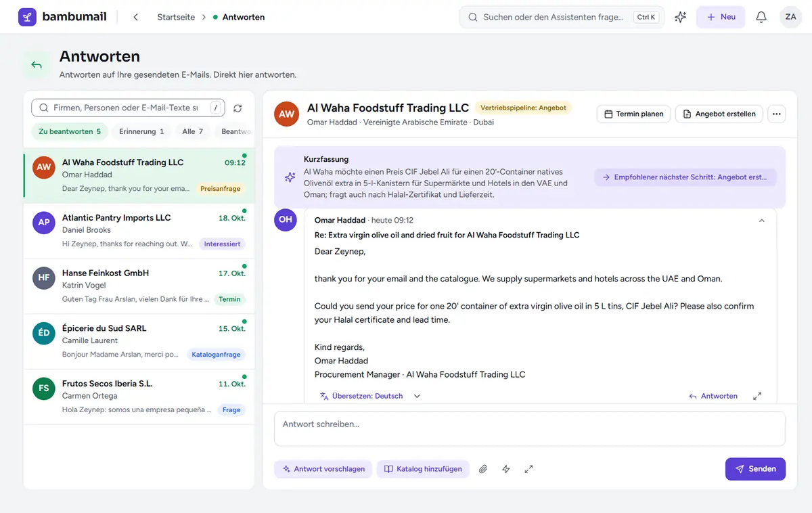
Task: Collapse Omar Haddad's message
Action: [762, 221]
